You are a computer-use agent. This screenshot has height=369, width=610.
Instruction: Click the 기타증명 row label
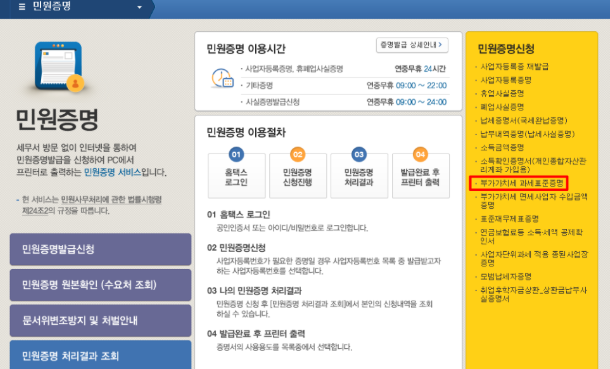(x=259, y=86)
